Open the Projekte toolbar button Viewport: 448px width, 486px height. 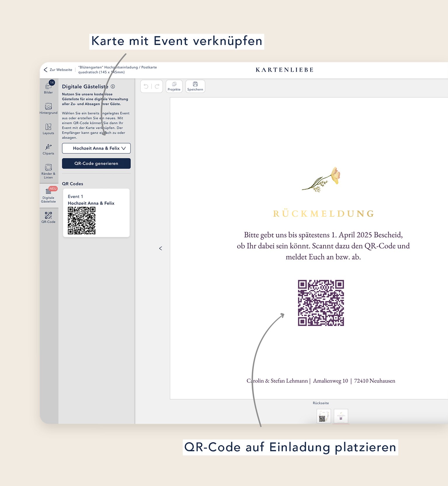[174, 86]
